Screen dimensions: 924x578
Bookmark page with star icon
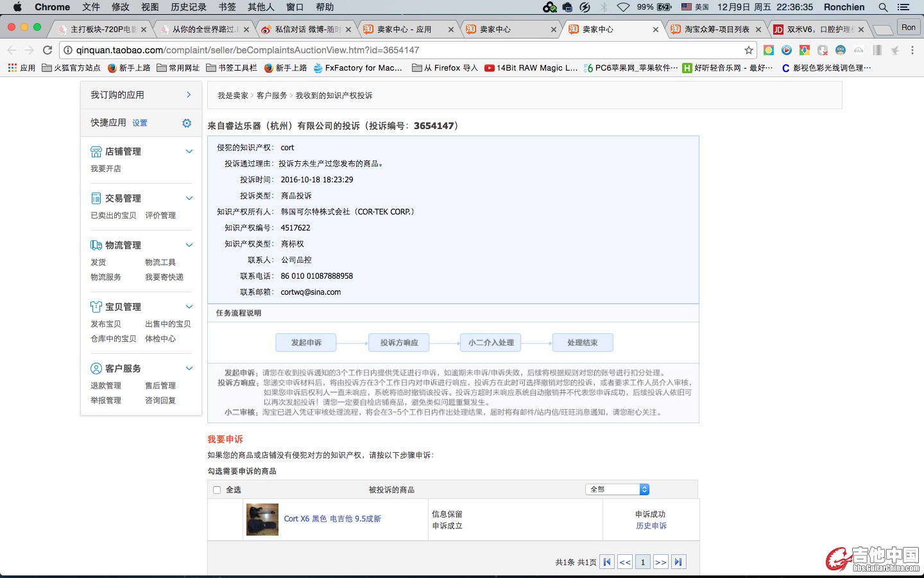748,50
